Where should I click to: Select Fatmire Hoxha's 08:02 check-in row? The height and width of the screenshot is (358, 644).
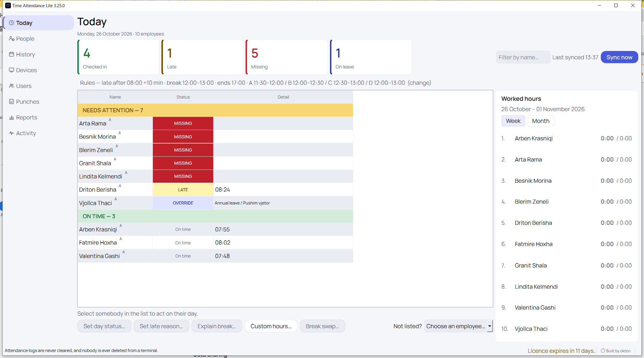[x=215, y=243]
